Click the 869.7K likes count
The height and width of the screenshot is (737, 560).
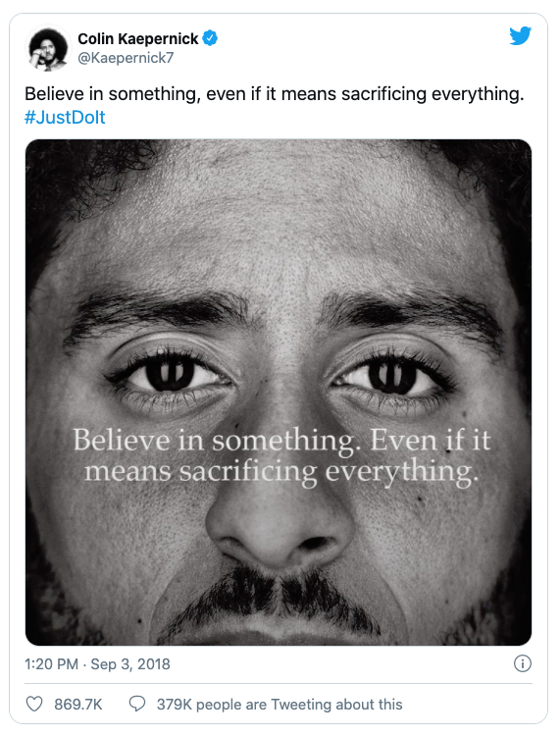coord(78,705)
